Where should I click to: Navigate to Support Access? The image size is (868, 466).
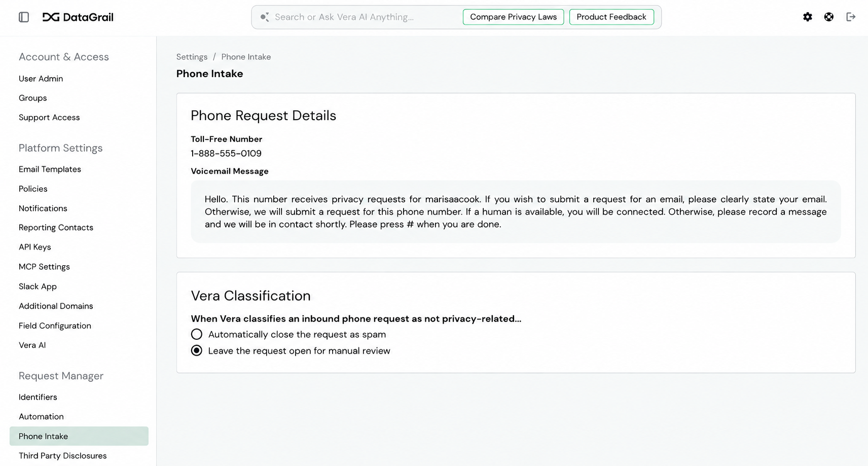coord(49,117)
